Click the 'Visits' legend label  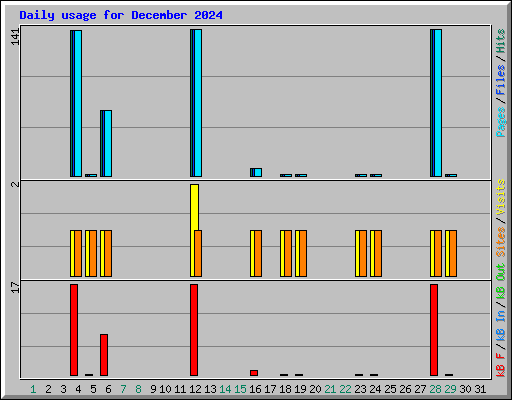(501, 198)
